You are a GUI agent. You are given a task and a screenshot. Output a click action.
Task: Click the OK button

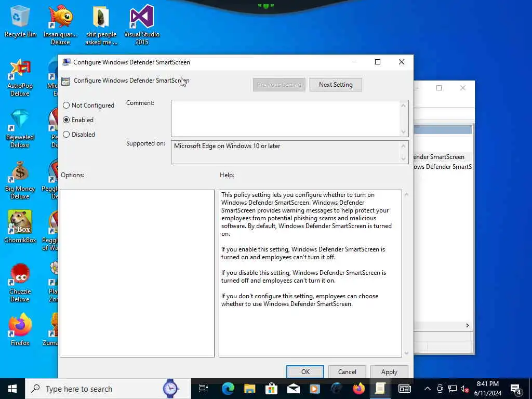coord(305,372)
